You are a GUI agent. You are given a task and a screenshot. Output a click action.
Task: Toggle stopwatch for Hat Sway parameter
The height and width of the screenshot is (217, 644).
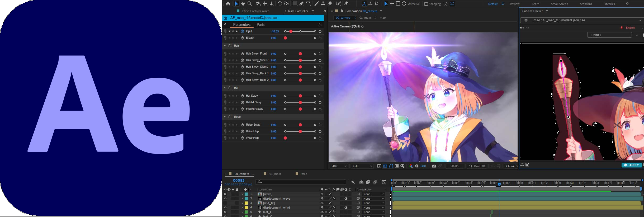click(x=242, y=96)
